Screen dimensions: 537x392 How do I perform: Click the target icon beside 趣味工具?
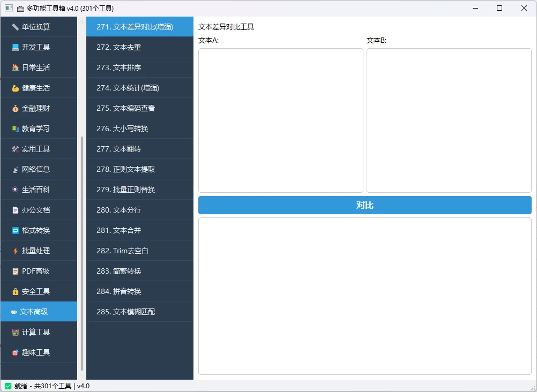pos(15,352)
